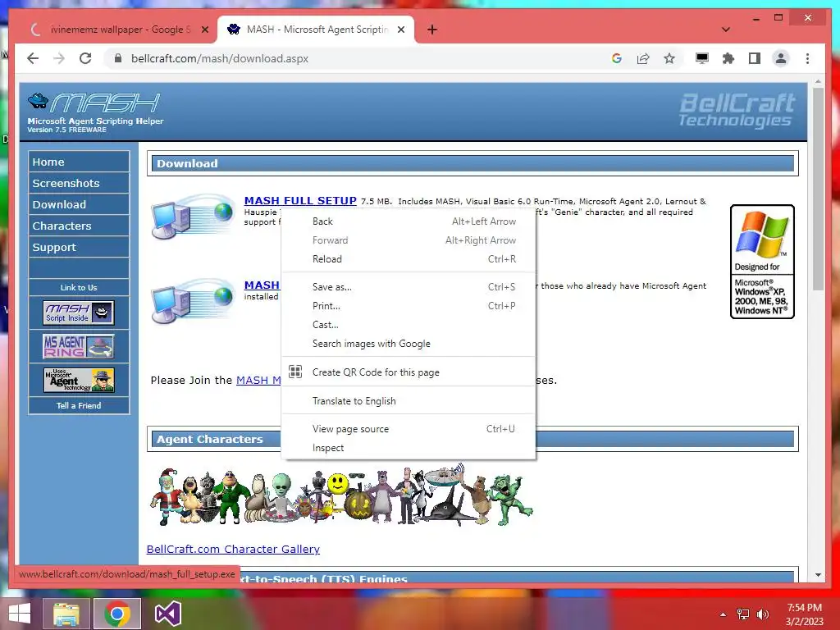The image size is (840, 630).
Task: Open the Screenshots sidebar link
Action: [x=79, y=183]
